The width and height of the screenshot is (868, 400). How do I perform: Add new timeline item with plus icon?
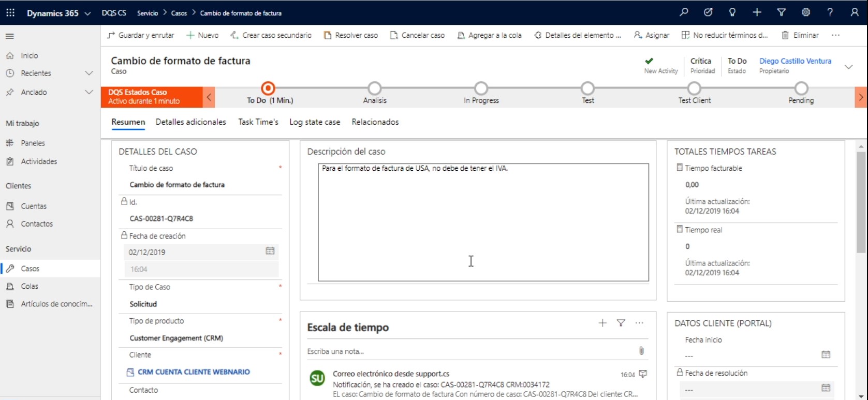(602, 323)
